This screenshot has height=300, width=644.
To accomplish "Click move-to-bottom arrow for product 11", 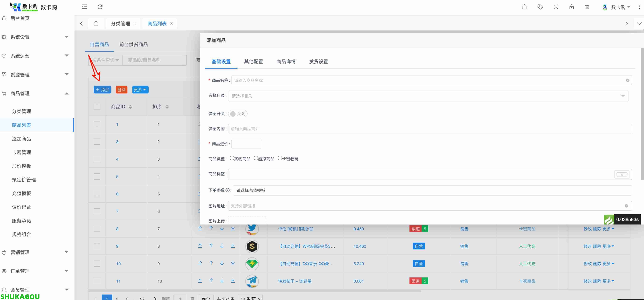I will [233, 281].
